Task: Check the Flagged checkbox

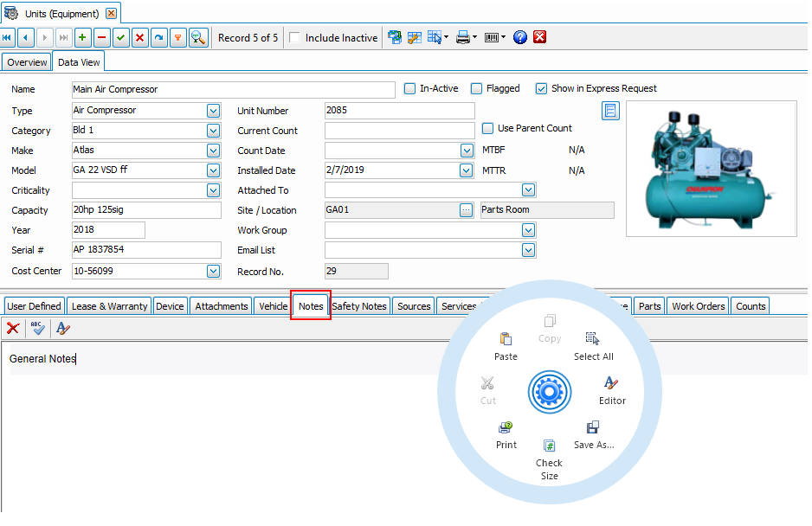Action: [x=476, y=88]
